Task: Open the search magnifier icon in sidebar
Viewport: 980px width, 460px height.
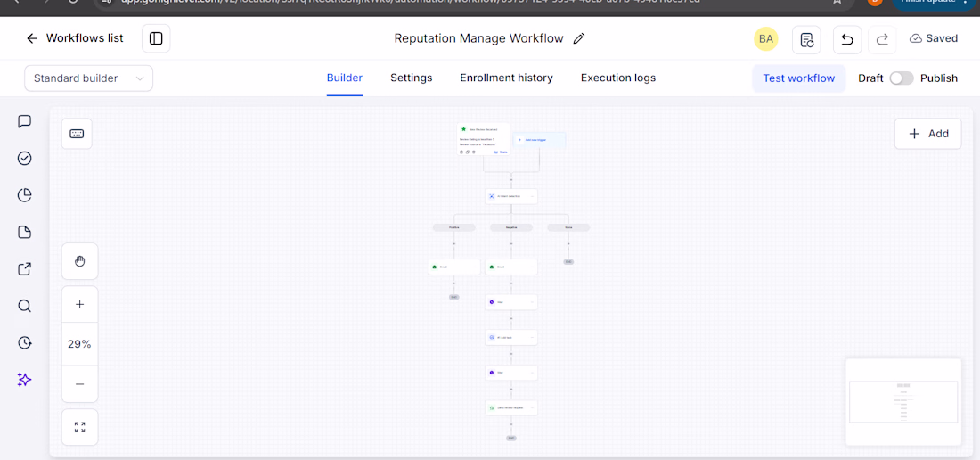Action: click(x=24, y=307)
